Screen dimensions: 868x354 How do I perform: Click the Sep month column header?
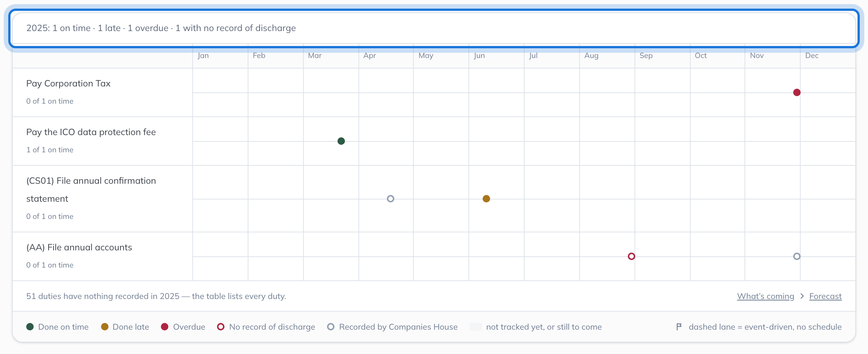point(646,55)
